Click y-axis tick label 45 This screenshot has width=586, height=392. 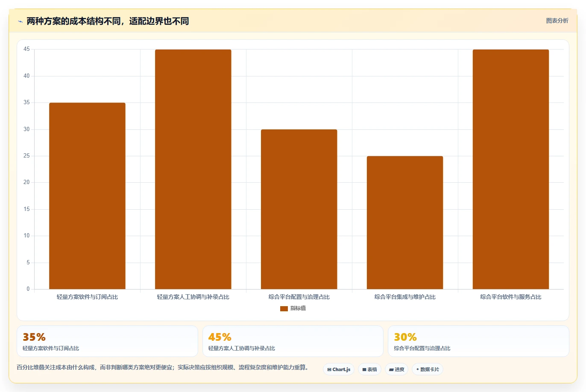[26, 49]
